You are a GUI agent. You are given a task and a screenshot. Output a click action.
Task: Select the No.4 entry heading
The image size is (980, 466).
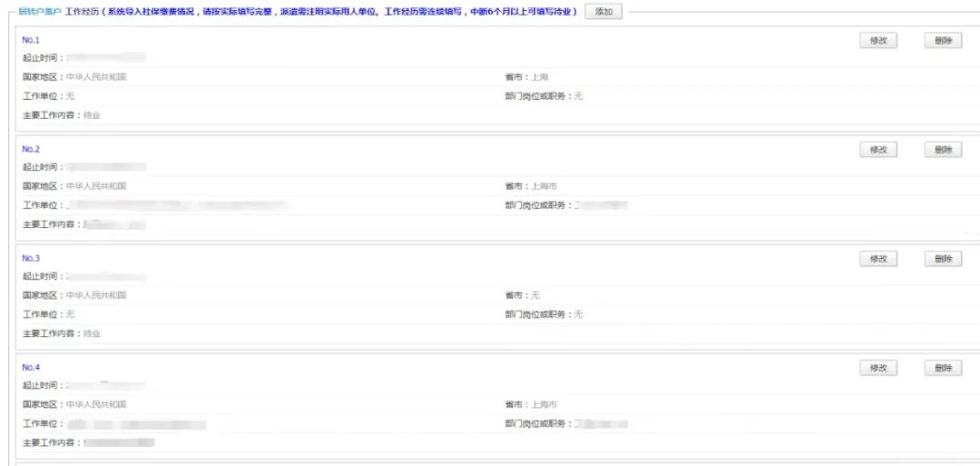(x=31, y=367)
